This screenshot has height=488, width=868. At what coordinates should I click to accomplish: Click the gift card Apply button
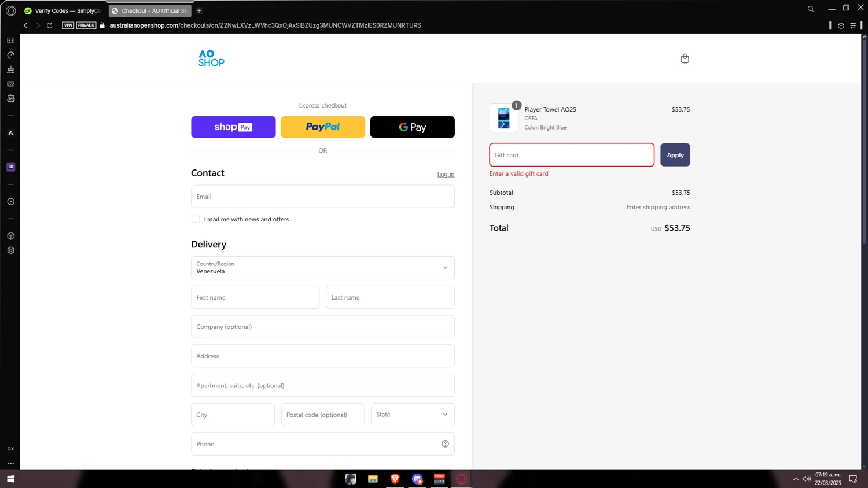tap(675, 155)
